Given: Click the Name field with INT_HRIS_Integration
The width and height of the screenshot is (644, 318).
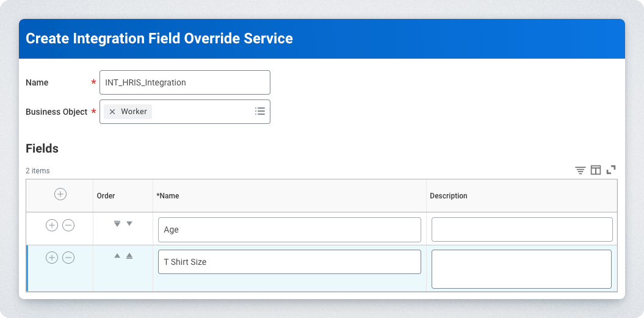Looking at the screenshot, I should tap(184, 82).
